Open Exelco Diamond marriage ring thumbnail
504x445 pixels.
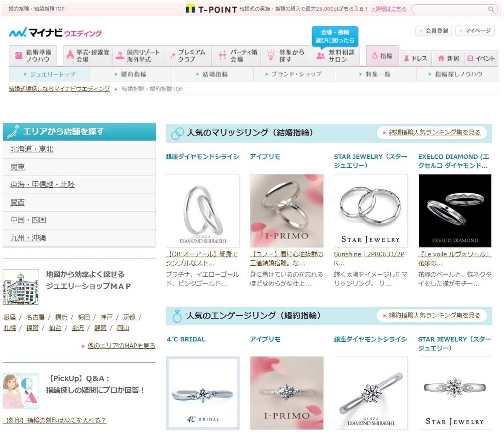[x=455, y=211]
